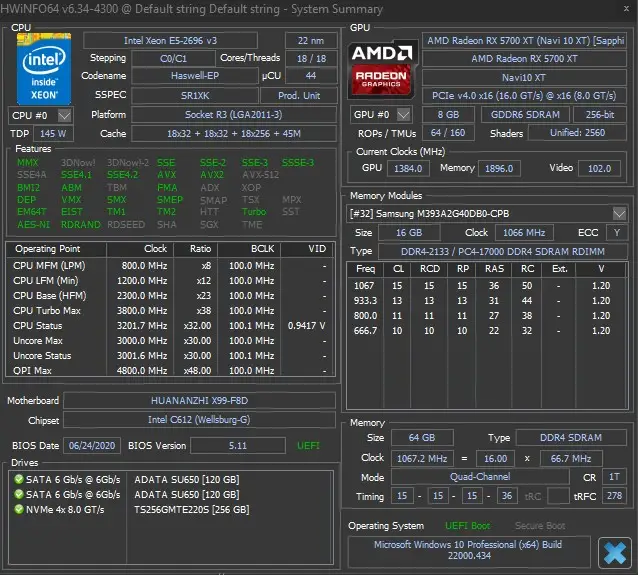Click the 64 / 160 ROPs/TMUs value
The image size is (638, 575).
[448, 133]
